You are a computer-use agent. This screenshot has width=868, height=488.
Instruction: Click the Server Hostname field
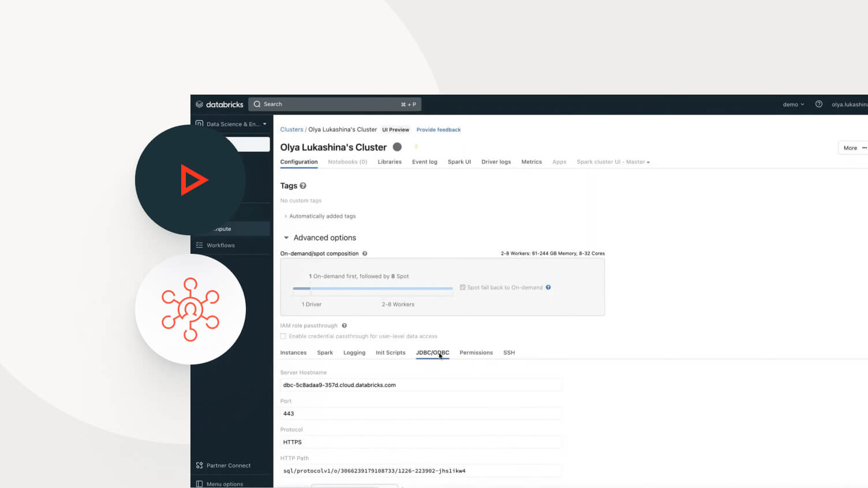[421, 385]
